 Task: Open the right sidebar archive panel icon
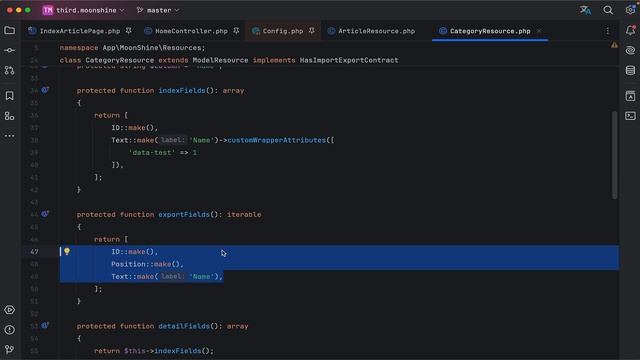[630, 96]
